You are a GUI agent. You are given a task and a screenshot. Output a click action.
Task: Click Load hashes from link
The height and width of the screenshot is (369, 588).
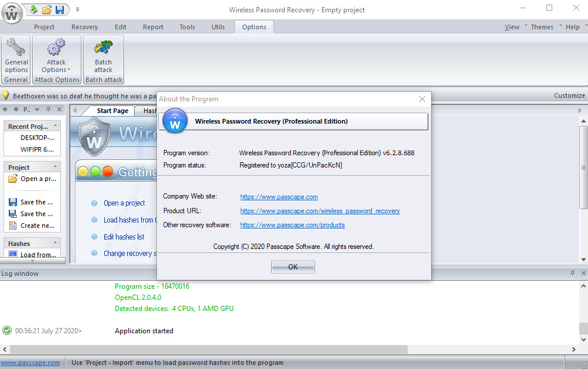point(130,220)
